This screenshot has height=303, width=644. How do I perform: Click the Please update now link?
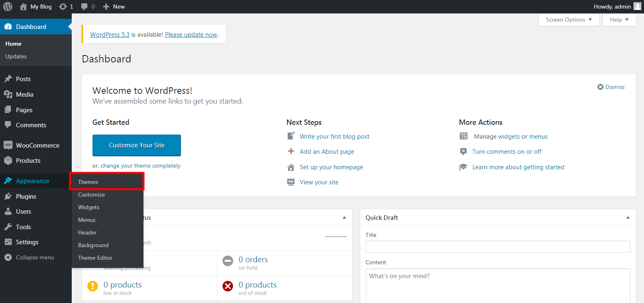191,35
